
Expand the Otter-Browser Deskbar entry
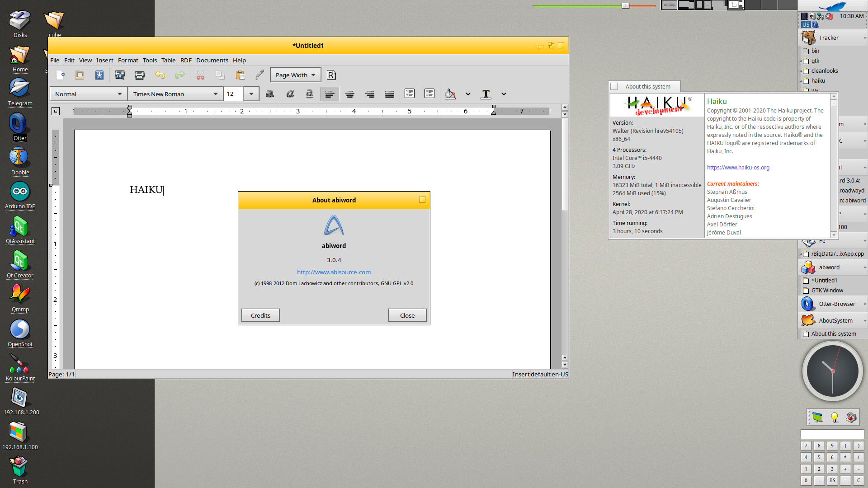coord(865,304)
